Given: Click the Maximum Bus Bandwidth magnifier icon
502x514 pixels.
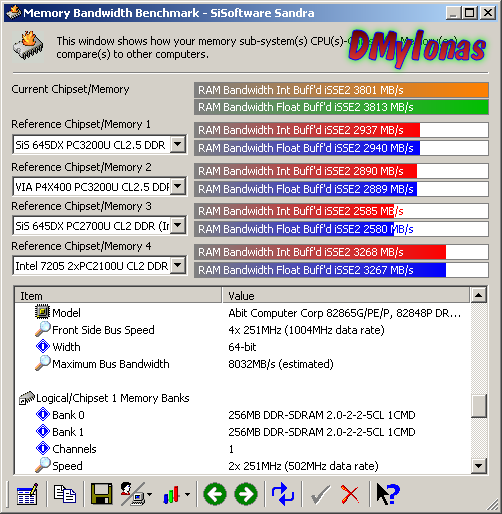Looking at the screenshot, I should 43,363.
